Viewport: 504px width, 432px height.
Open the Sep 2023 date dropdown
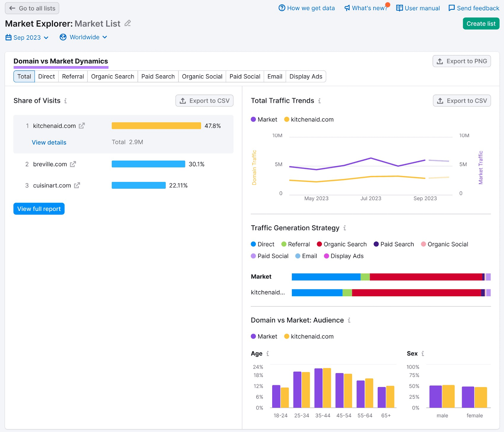pyautogui.click(x=27, y=37)
